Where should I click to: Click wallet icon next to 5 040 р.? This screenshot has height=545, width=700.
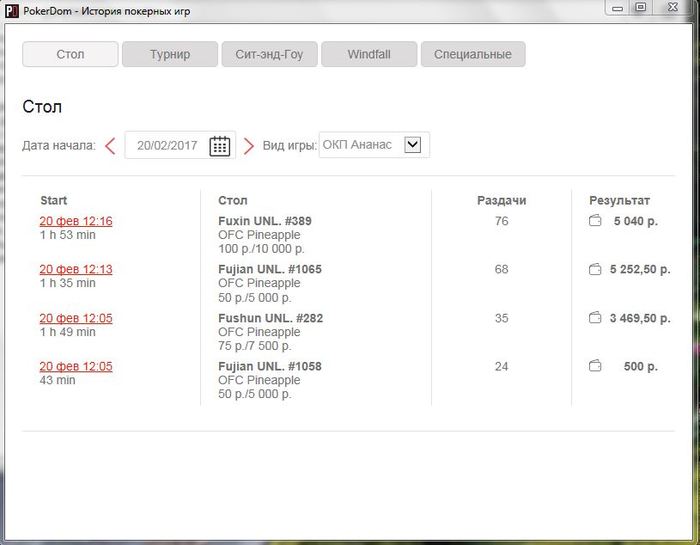595,220
